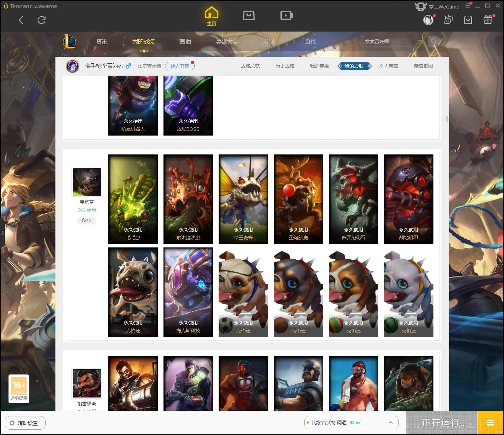504x435 pixels.
Task: Open the 战地机甲 skin card
Action: pos(409,199)
